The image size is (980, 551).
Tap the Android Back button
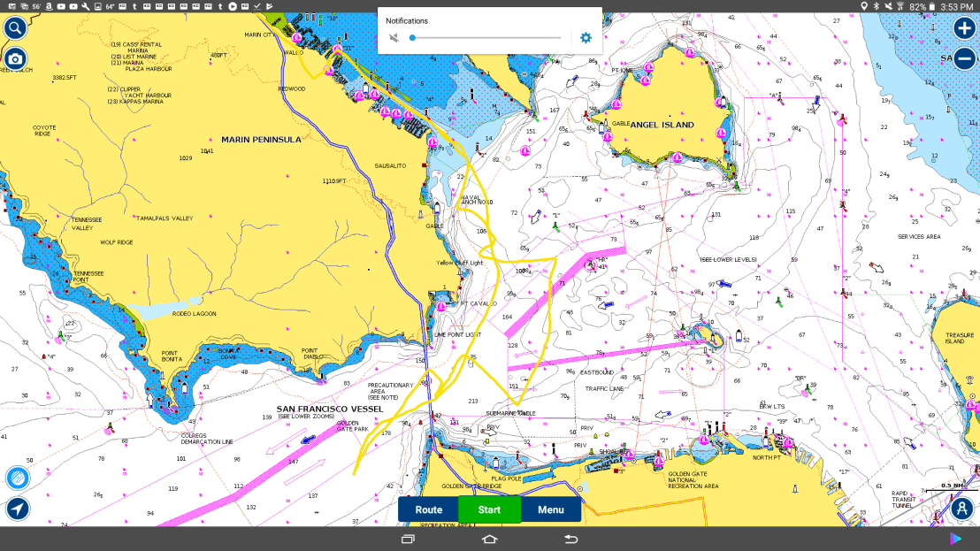[x=571, y=539]
